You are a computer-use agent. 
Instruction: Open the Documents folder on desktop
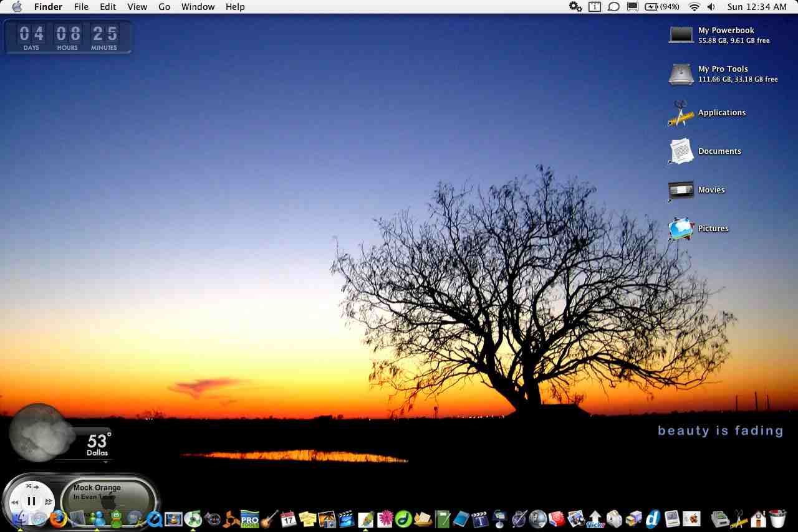tap(681, 151)
